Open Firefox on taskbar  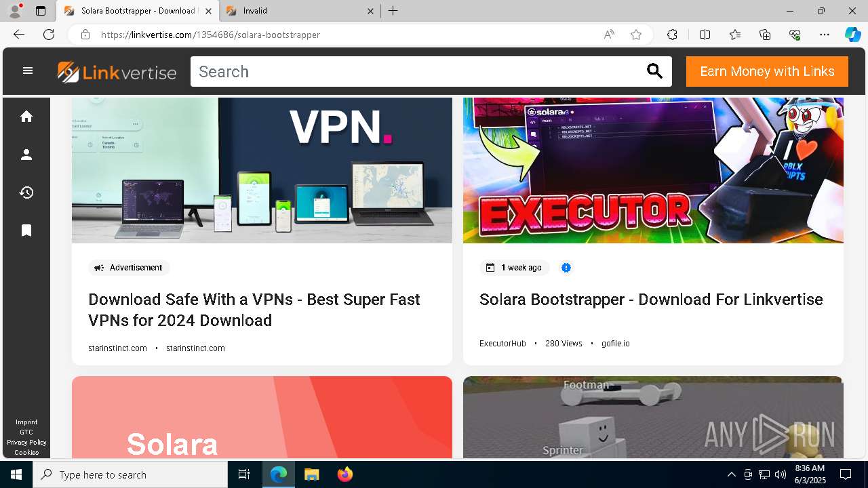(344, 474)
